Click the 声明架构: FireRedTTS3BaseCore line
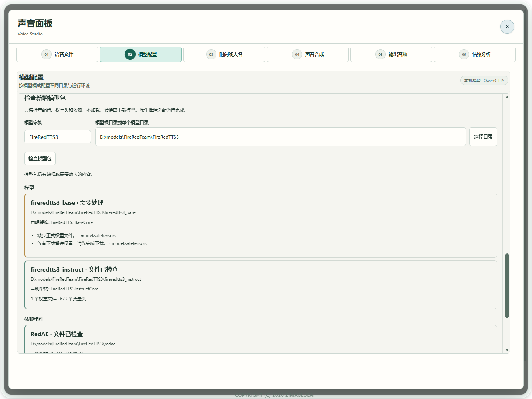 (62, 222)
